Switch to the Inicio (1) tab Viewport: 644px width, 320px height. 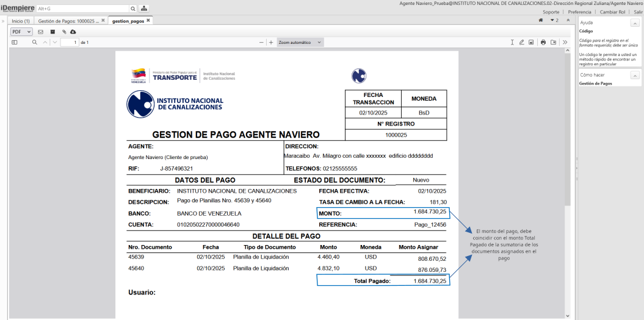point(21,21)
